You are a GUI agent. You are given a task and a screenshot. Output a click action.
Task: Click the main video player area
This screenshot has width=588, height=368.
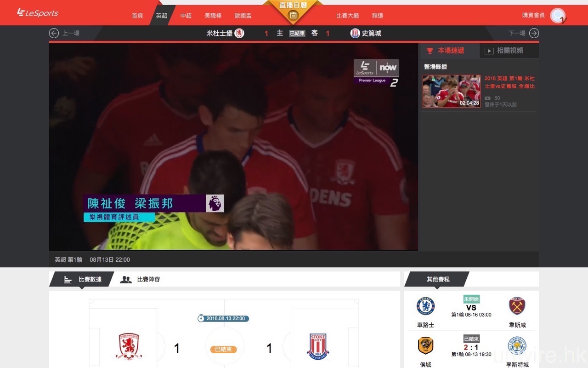pyautogui.click(x=233, y=147)
